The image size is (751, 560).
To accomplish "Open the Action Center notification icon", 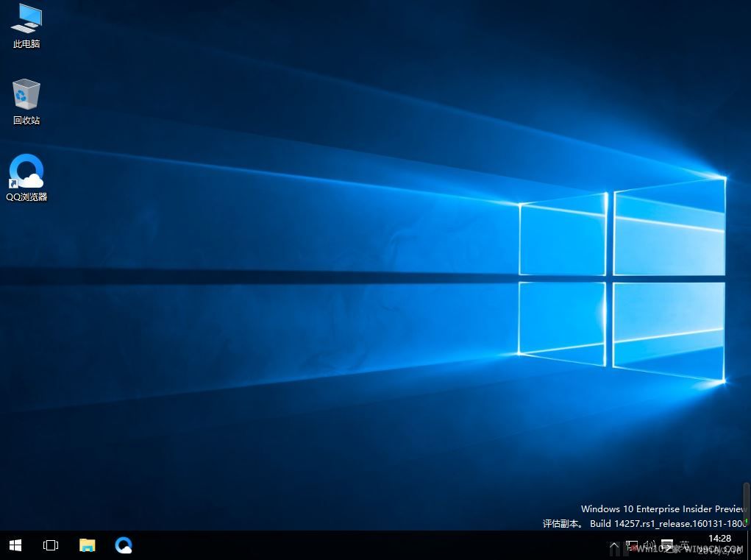I will point(666,546).
